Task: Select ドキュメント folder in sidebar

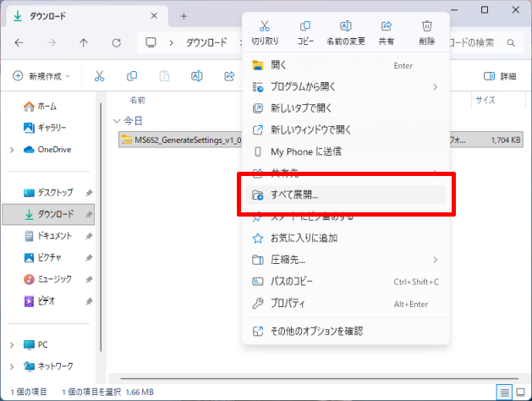Action: coord(54,236)
